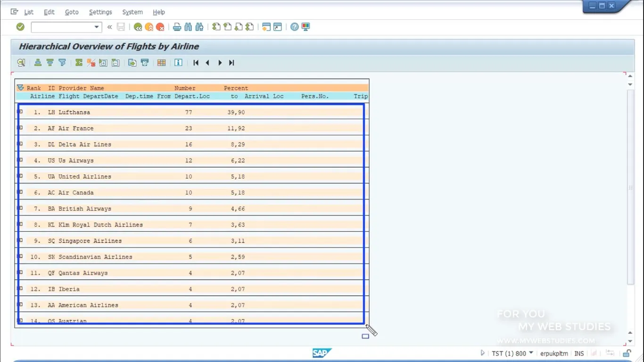Click the vertical scrollbar of the list
Screen dimensions: 644x362
point(630,187)
